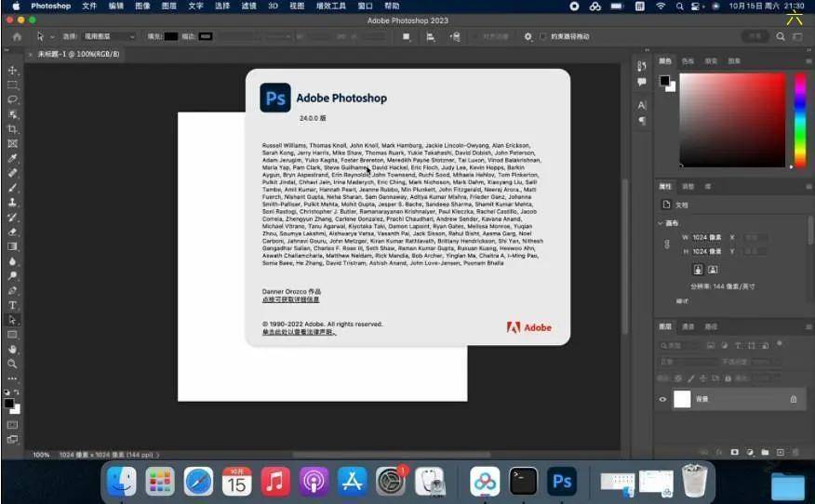
Task: Select the Hand tool
Action: pos(12,349)
